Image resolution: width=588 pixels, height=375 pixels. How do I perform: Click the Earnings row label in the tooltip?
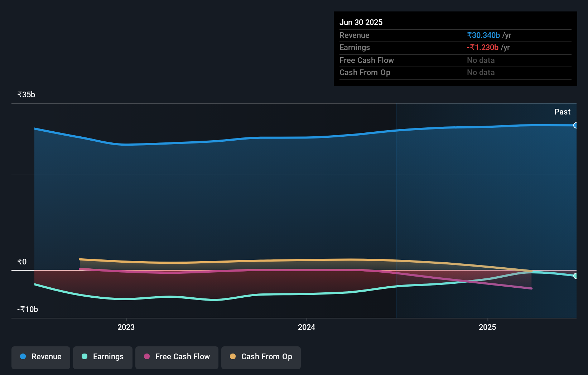tap(355, 47)
